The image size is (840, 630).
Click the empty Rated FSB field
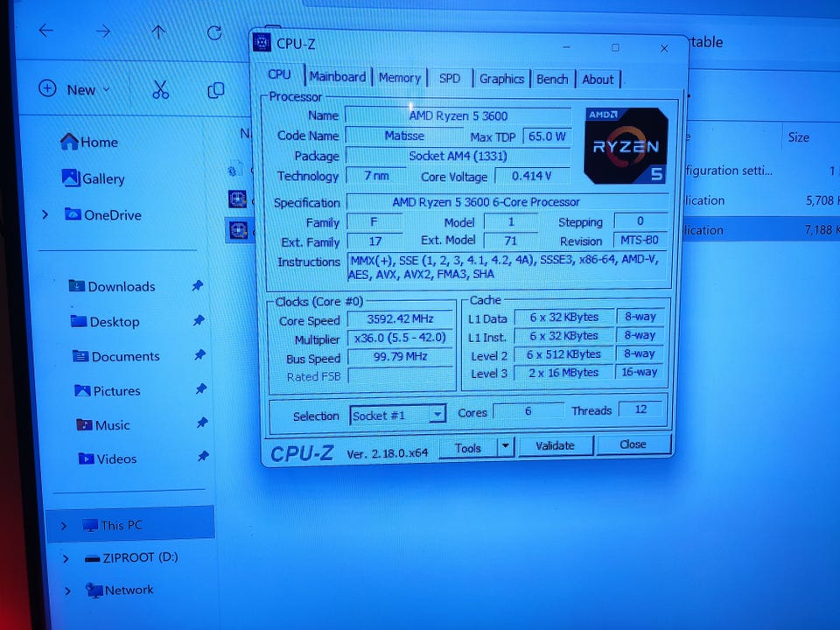(400, 375)
